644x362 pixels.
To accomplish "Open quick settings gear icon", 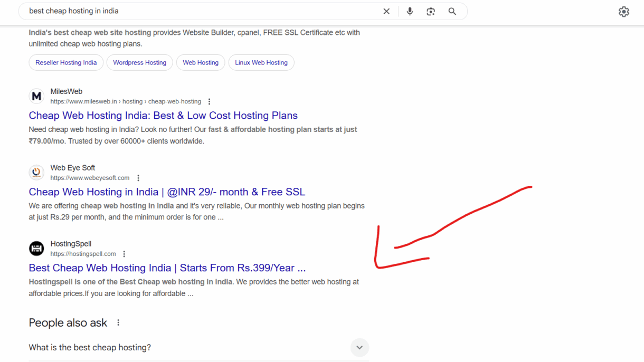I will [624, 12].
